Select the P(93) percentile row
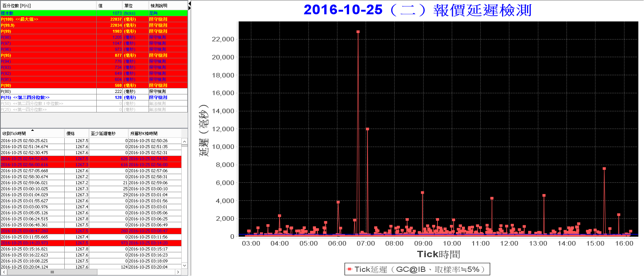 click(x=94, y=67)
